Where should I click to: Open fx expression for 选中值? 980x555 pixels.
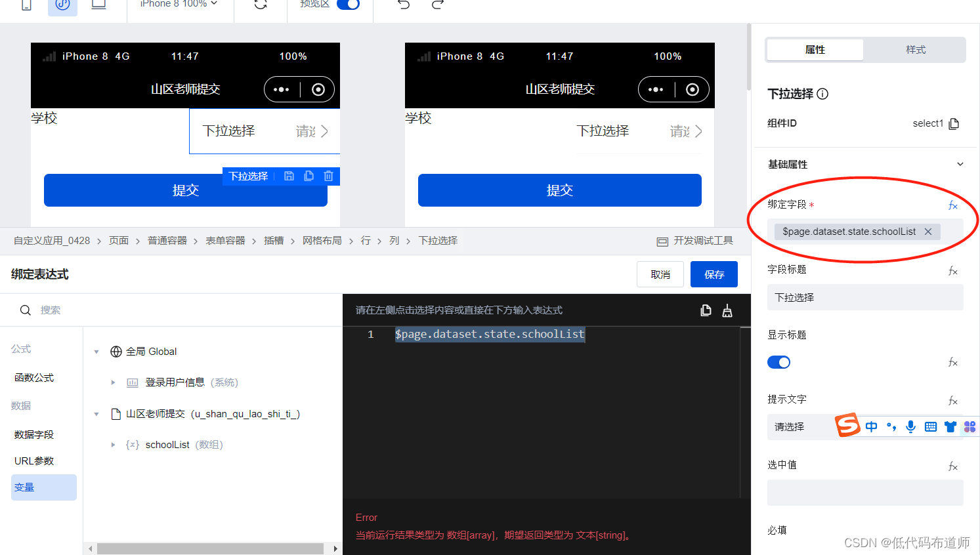coord(953,466)
